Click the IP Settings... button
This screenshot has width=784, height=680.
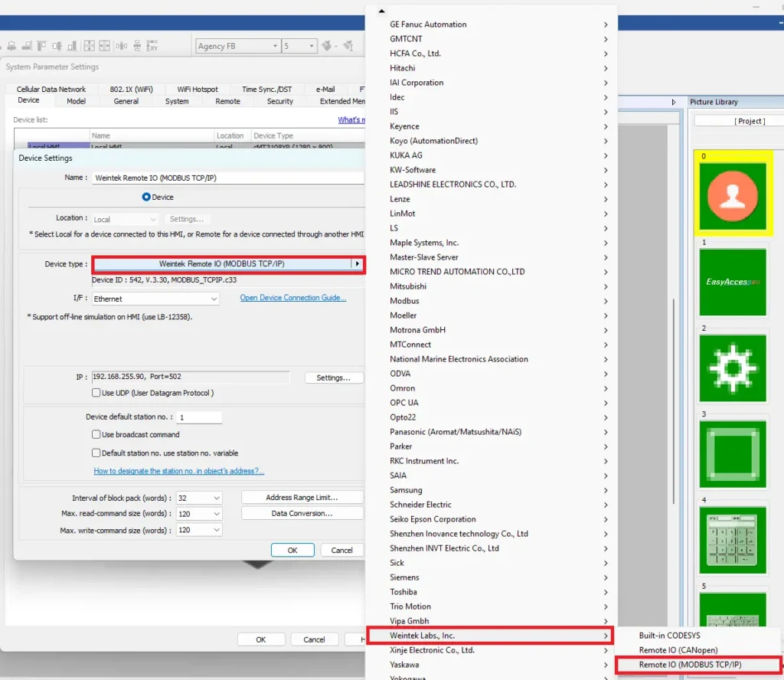point(334,378)
